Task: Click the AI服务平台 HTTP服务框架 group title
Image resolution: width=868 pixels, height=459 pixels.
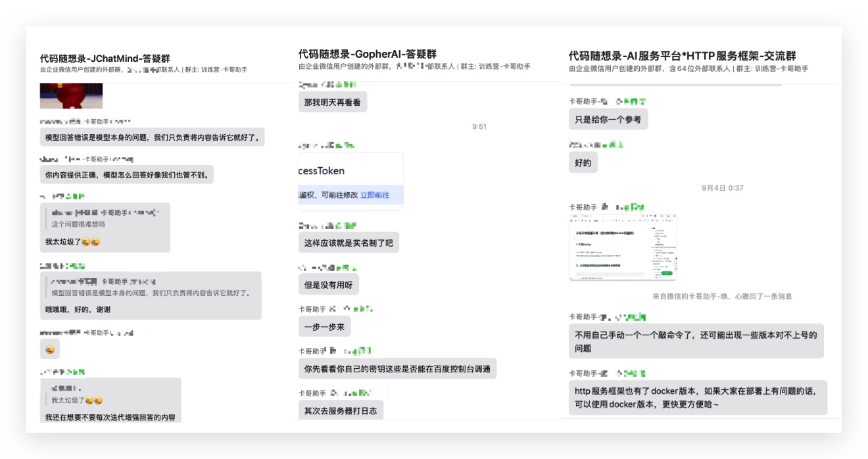Action: tap(683, 56)
